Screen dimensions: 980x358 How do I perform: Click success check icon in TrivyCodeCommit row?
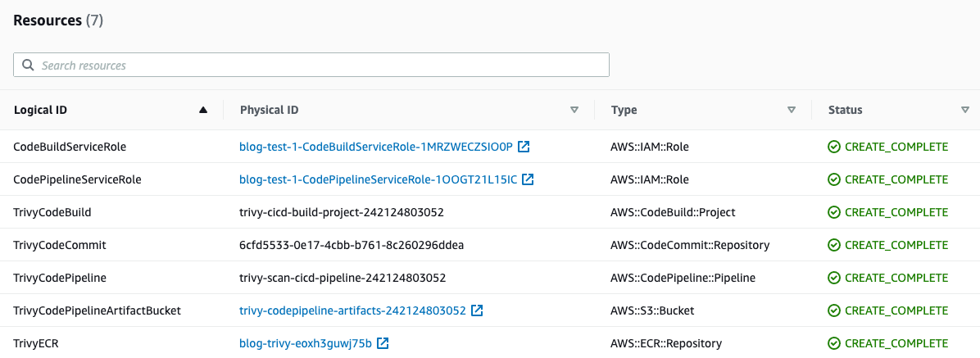tap(834, 245)
